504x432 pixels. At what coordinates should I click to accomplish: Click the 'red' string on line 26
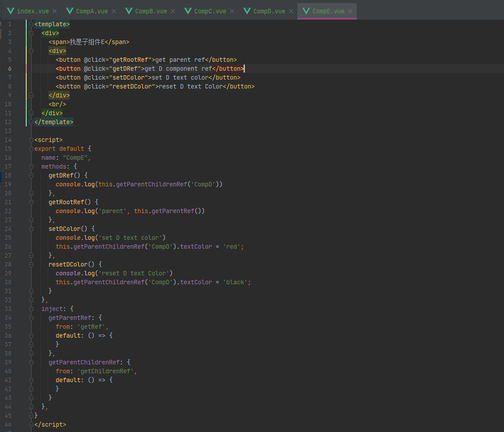coord(232,247)
